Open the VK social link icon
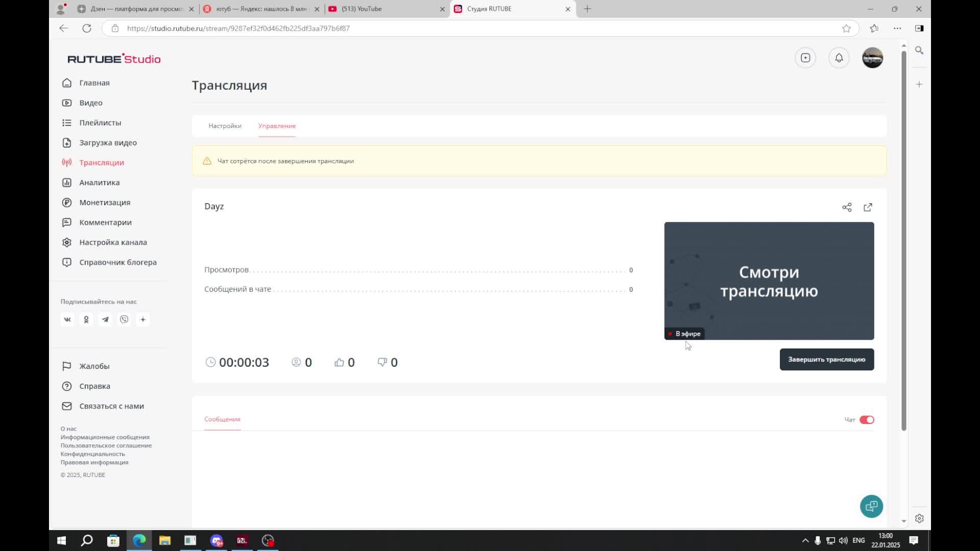 (x=67, y=319)
